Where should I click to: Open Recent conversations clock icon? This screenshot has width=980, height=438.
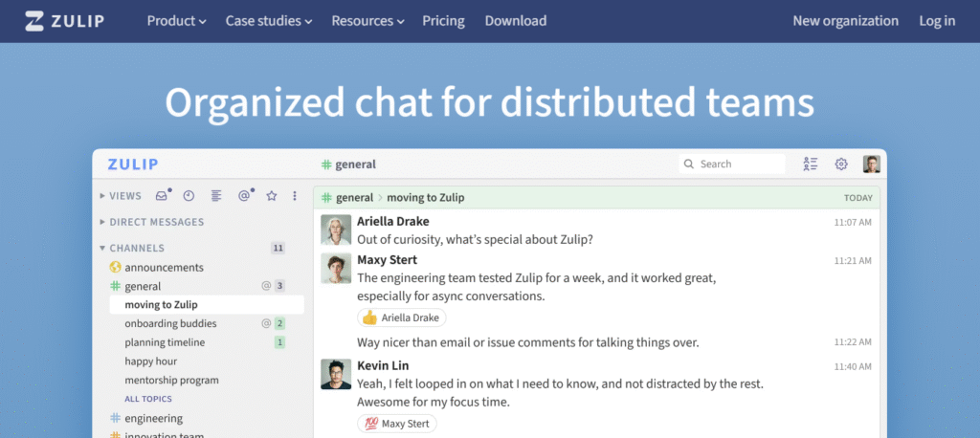point(189,196)
